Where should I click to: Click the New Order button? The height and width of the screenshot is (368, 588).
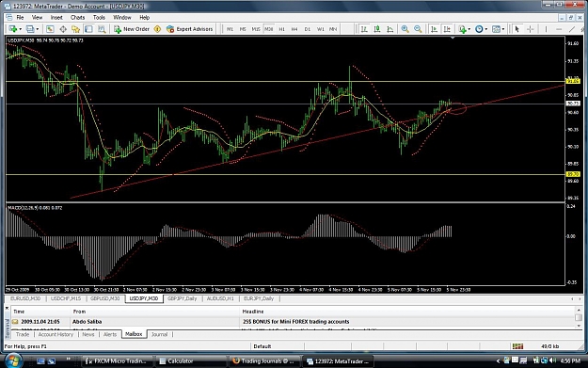[x=132, y=29]
